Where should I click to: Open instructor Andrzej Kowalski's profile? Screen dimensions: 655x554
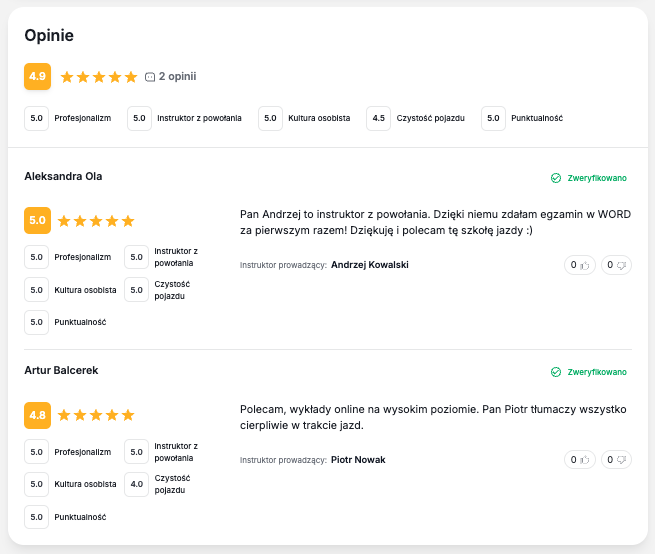tap(369, 265)
